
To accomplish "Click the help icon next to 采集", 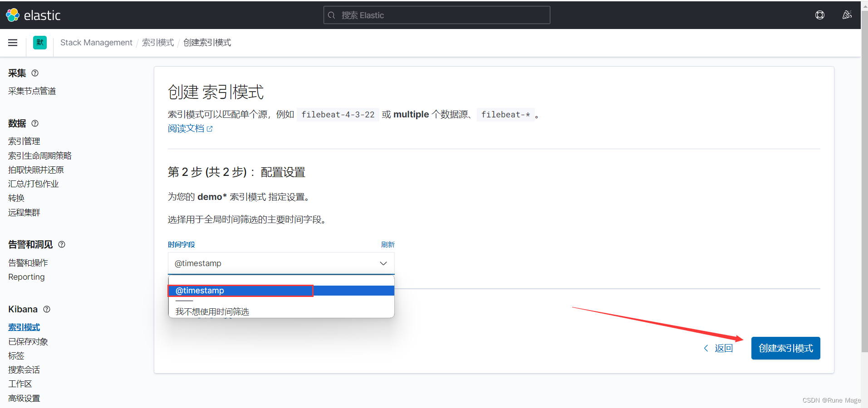I will 35,73.
